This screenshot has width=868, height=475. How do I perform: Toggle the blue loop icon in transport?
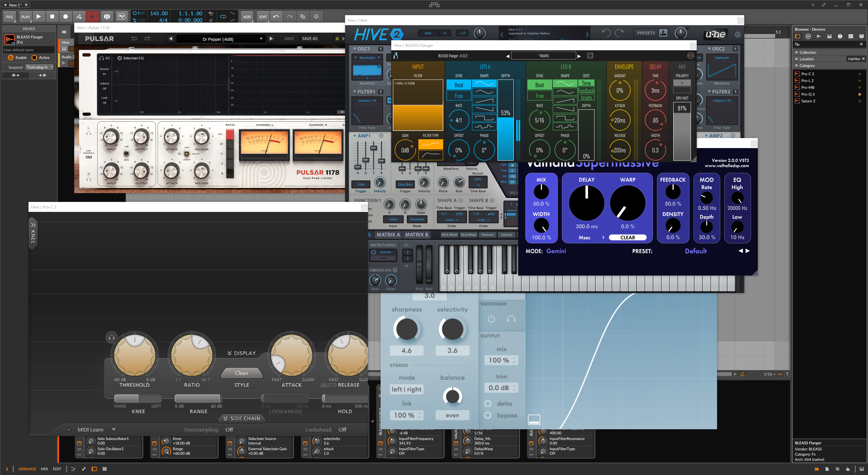tap(223, 17)
